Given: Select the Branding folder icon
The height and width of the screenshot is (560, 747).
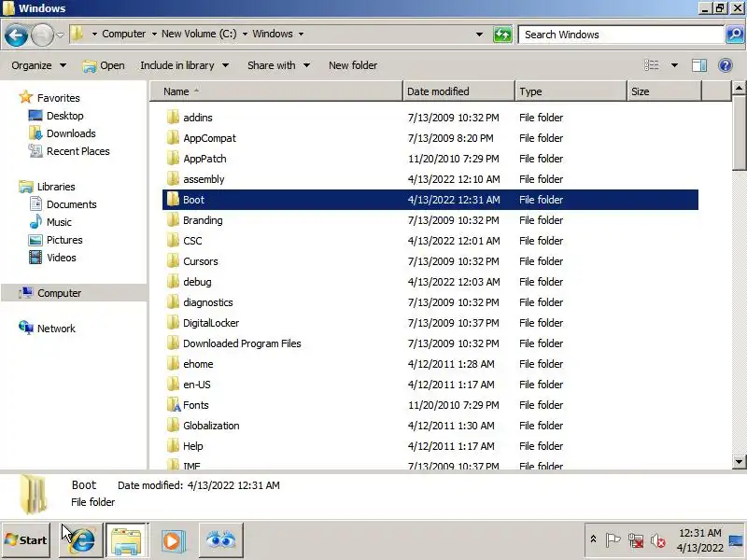Looking at the screenshot, I should tap(173, 219).
